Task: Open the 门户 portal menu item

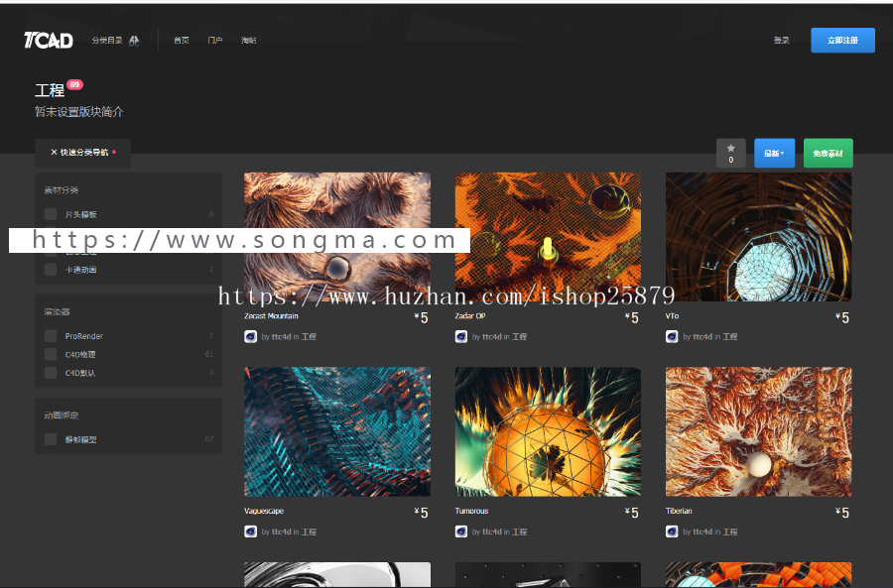Action: (x=214, y=41)
